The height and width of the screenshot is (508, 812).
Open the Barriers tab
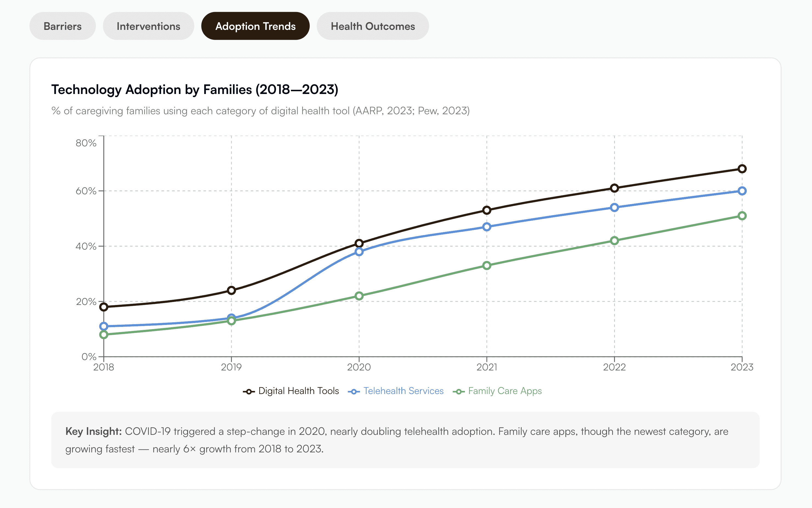pos(63,26)
